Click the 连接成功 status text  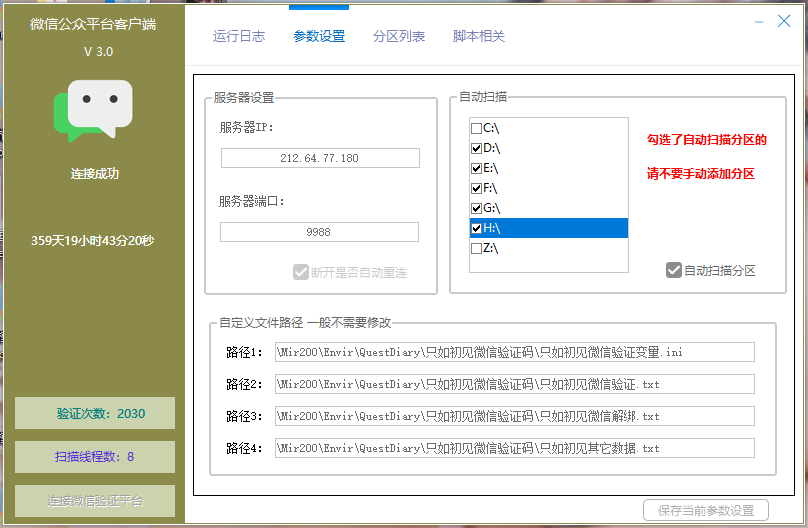(x=95, y=174)
